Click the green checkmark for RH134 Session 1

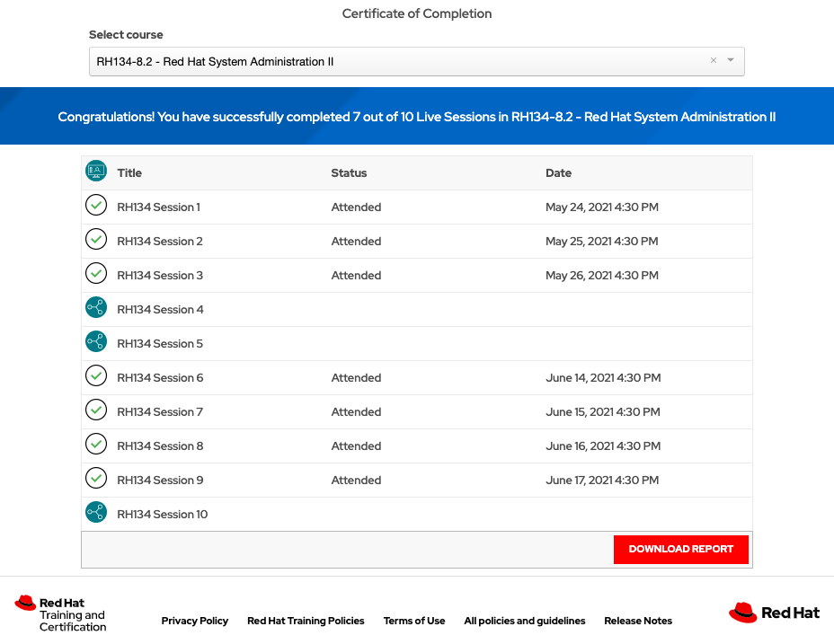pyautogui.click(x=95, y=206)
